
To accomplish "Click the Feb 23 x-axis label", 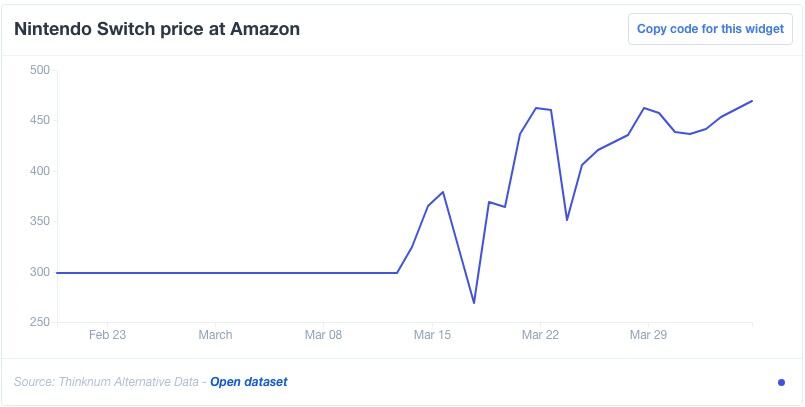I will [x=107, y=335].
